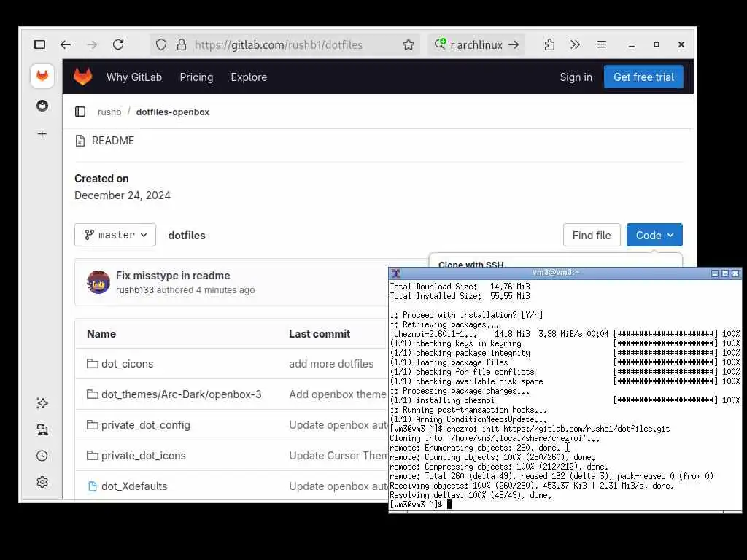Click the 'Update Cursor Them' commit message
747x560 pixels.
[338, 456]
